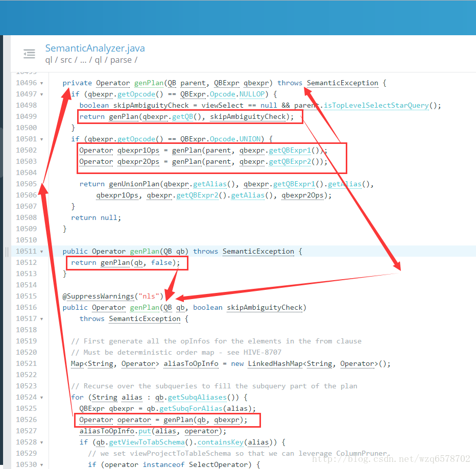This screenshot has width=476, height=469.
Task: Follow the getQB method link
Action: click(182, 117)
